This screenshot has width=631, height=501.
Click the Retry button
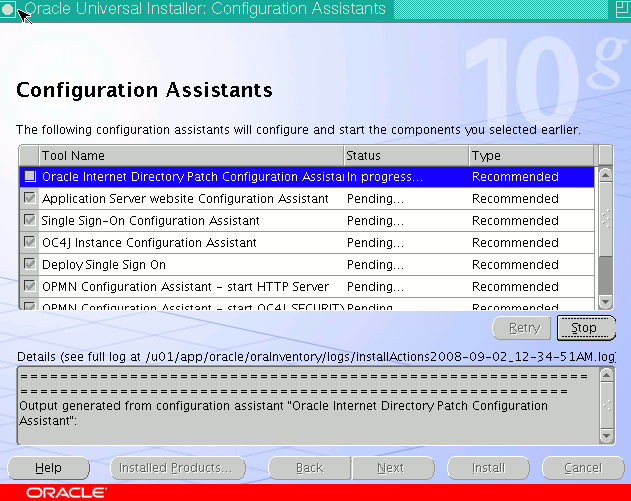coord(522,328)
